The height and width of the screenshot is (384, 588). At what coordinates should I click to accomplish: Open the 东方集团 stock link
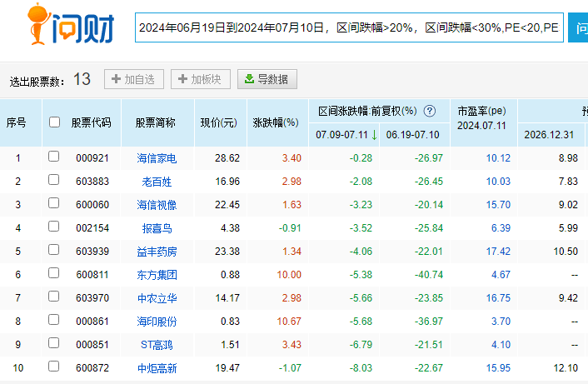point(157,275)
